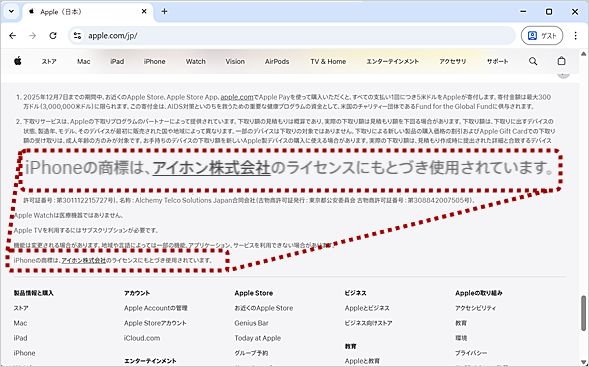Click the Apple Watchは医療機器ではありません text
Screen dimensions: 589x367
tap(69, 215)
